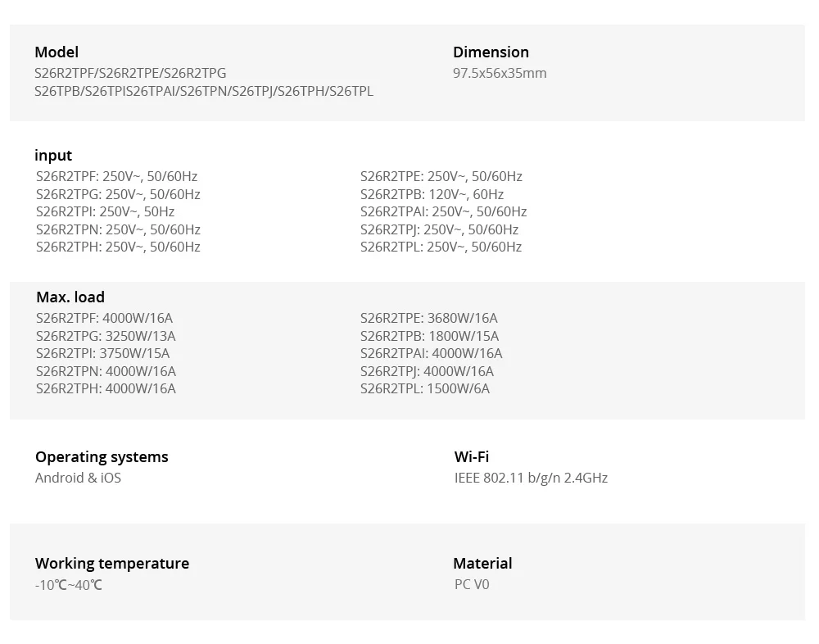Select the Android & iOS text
This screenshot has height=644, width=819.
pos(78,478)
